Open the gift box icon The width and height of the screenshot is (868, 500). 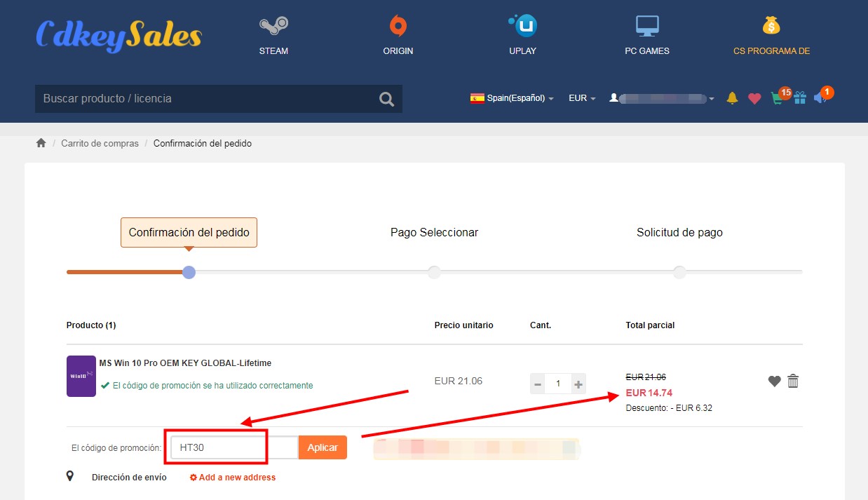point(800,98)
